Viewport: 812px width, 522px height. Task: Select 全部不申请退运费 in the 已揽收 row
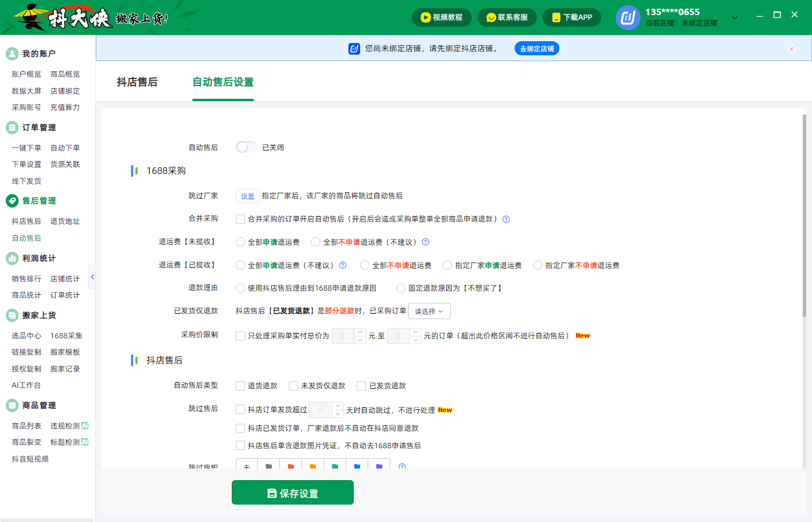point(365,265)
